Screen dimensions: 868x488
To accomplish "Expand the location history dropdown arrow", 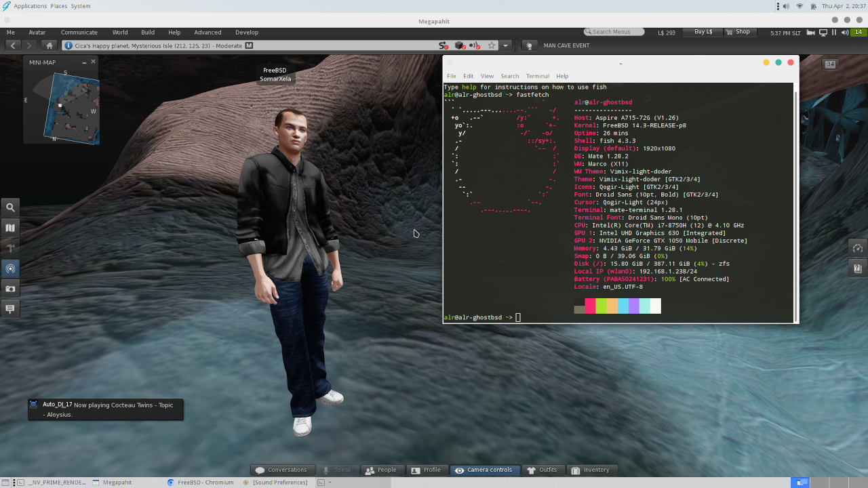I will point(505,45).
